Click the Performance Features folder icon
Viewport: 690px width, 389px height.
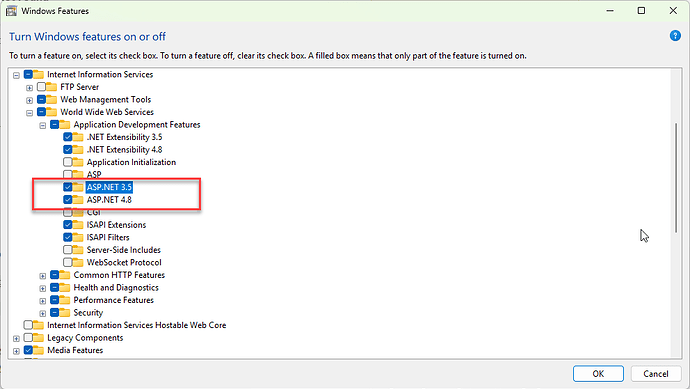[x=65, y=300]
